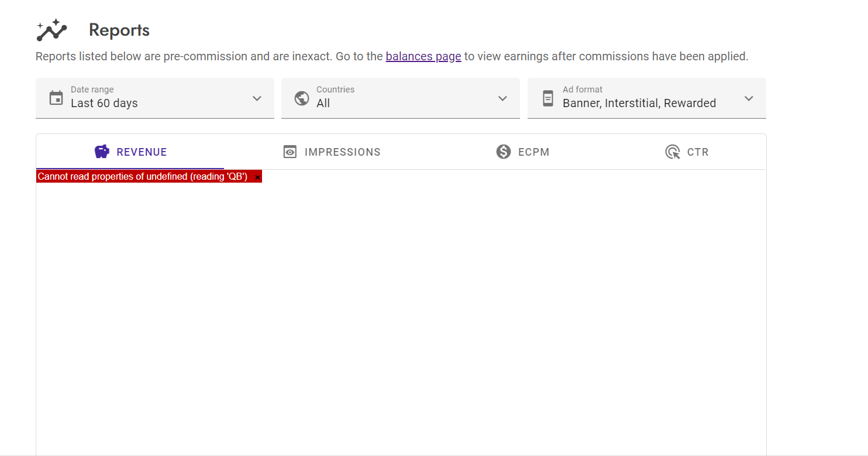Click the calendar icon in Date range
The width and height of the screenshot is (868, 456).
pos(56,98)
